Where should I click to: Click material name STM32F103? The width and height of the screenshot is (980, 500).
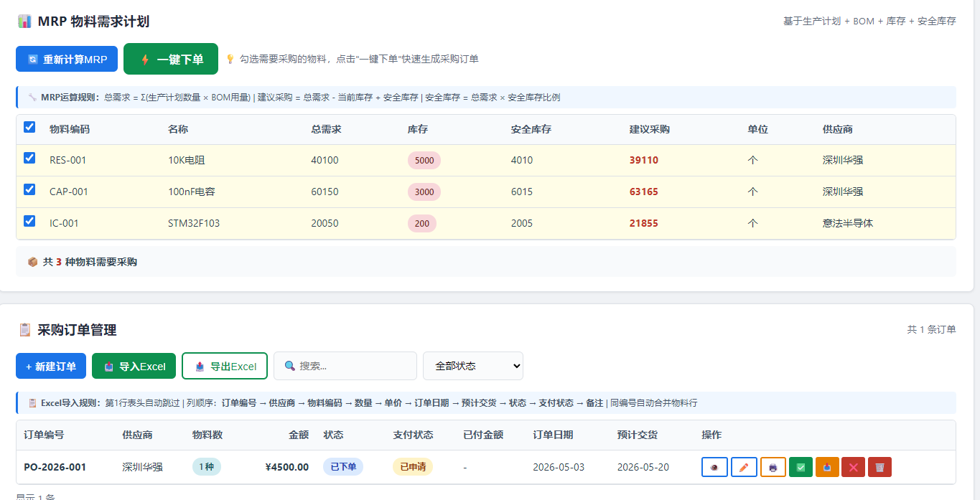point(194,223)
